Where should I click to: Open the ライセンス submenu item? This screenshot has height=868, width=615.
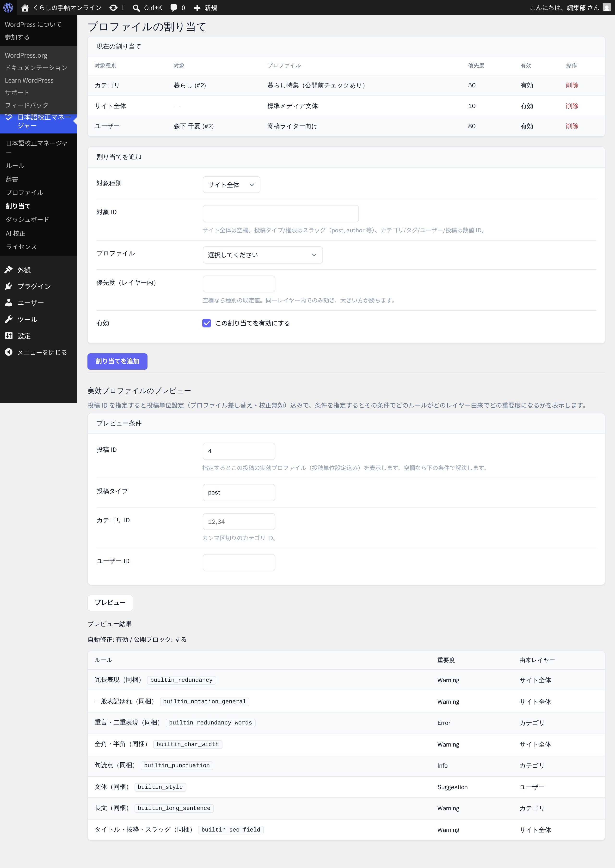point(22,247)
